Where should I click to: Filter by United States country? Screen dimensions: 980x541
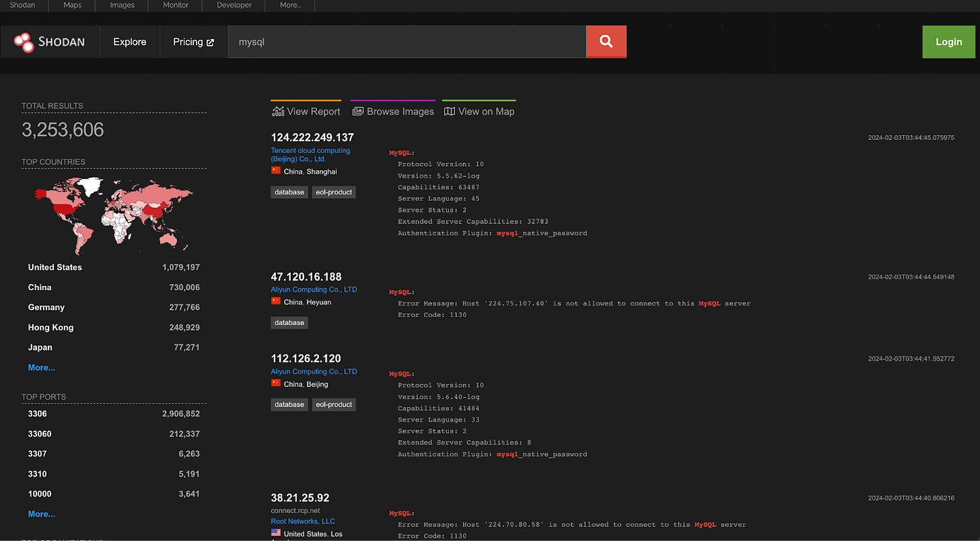55,267
